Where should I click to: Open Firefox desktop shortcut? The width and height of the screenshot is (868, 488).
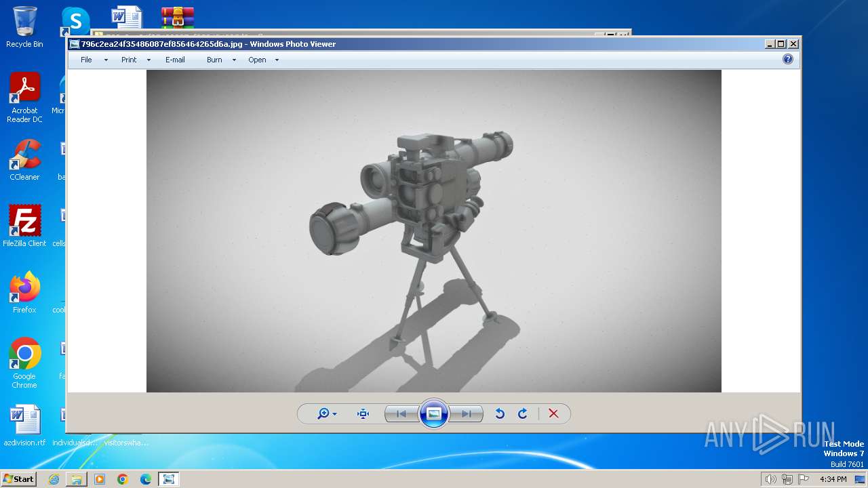pos(24,293)
